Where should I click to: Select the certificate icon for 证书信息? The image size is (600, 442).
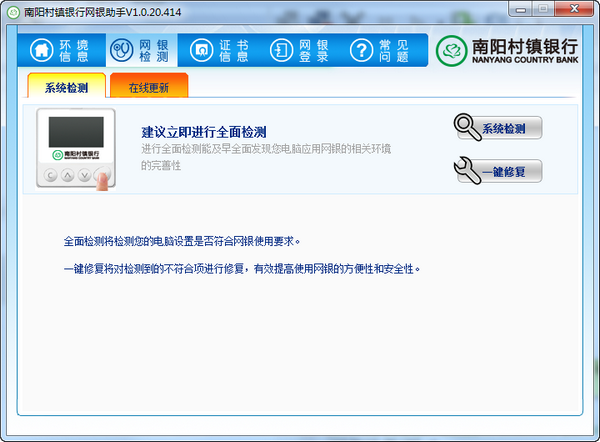201,51
